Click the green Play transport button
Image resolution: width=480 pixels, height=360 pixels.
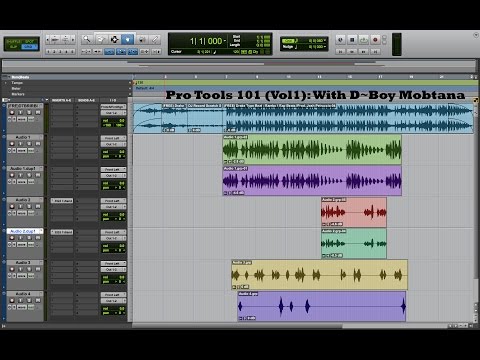364,40
